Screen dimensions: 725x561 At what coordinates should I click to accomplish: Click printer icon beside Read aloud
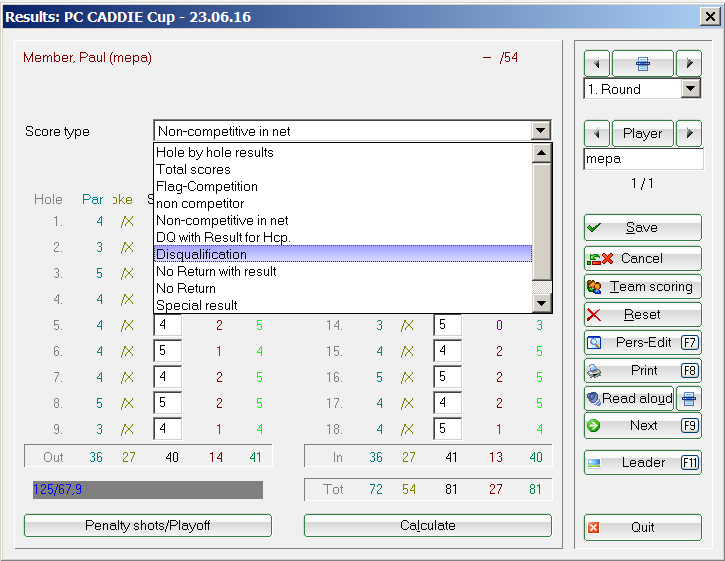(x=689, y=399)
